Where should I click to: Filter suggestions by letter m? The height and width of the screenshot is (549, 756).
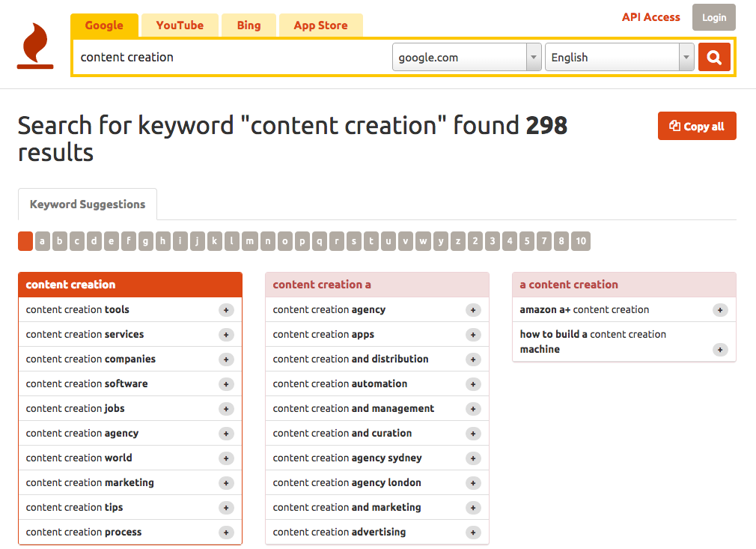pyautogui.click(x=250, y=241)
